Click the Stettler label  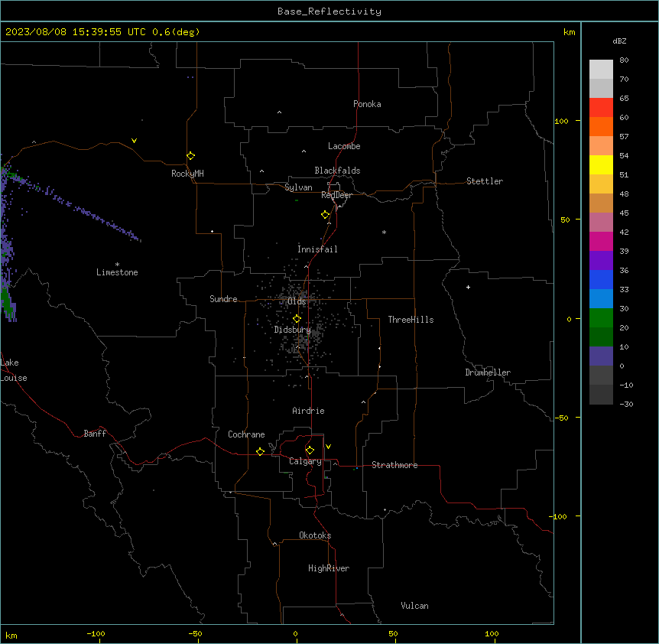click(x=485, y=181)
